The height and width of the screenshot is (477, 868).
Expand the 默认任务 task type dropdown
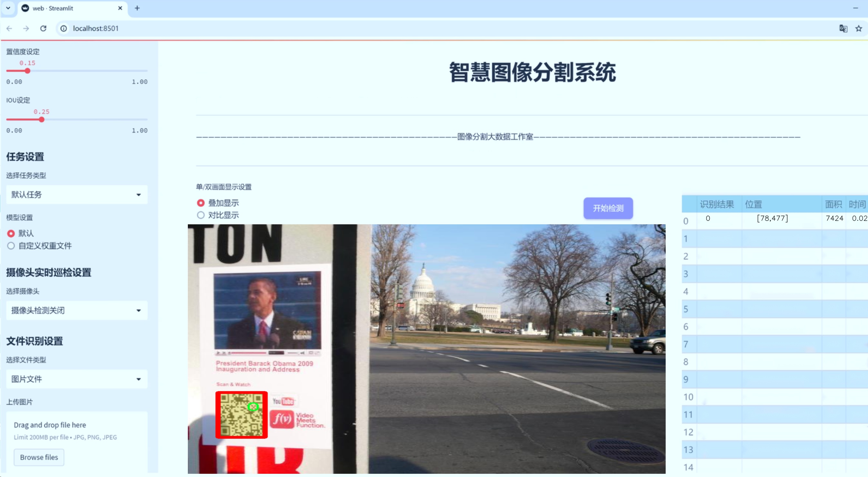click(x=77, y=195)
